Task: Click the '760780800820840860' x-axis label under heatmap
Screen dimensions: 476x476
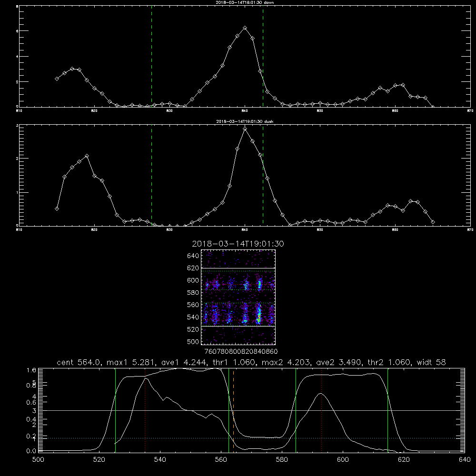Action: tap(241, 352)
